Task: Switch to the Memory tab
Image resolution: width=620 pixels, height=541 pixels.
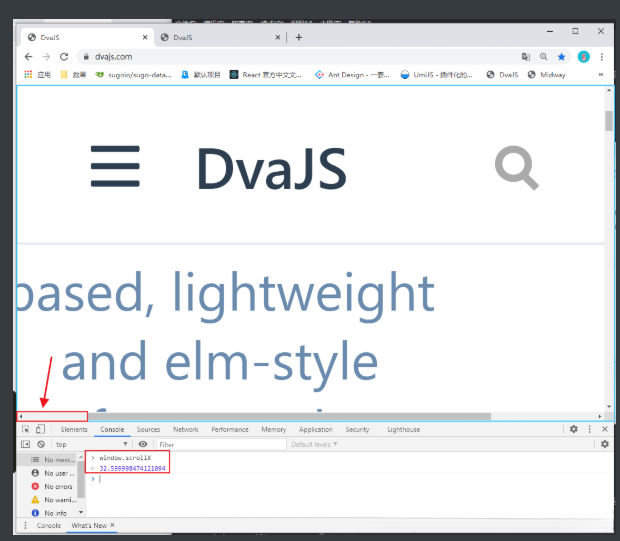Action: coord(274,429)
